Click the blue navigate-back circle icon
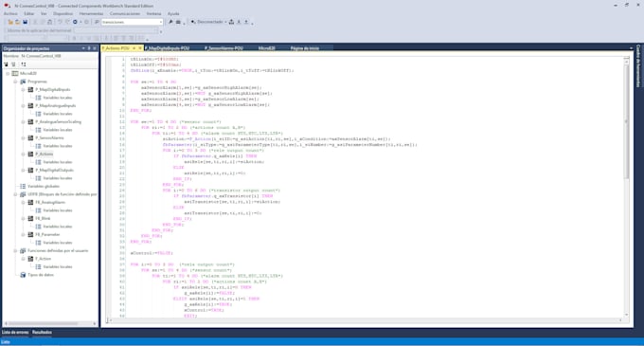Image resolution: width=644 pixels, height=346 pixels. pos(75,22)
